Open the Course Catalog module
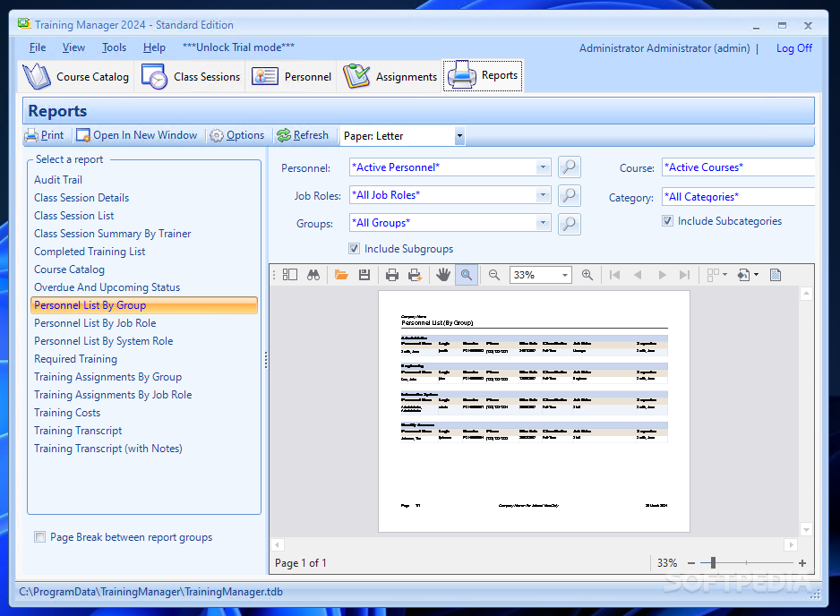The image size is (840, 616). 76,77
